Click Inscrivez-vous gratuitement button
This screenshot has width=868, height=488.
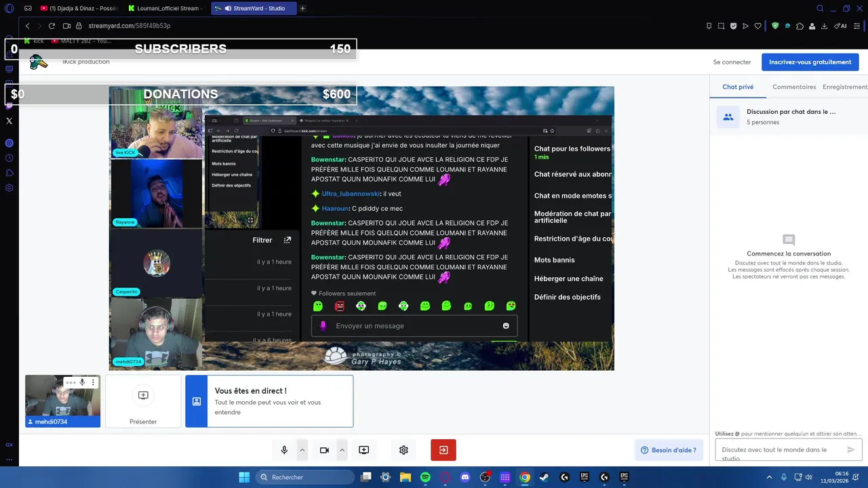coord(810,62)
